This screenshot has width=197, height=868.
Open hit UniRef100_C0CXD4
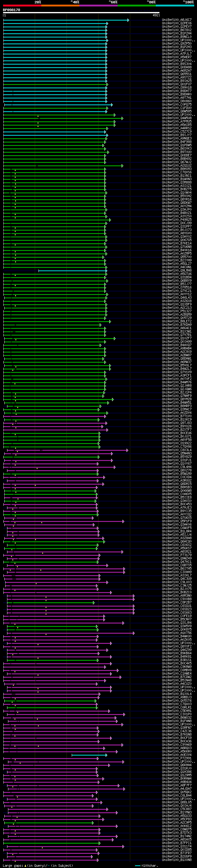[177, 477]
